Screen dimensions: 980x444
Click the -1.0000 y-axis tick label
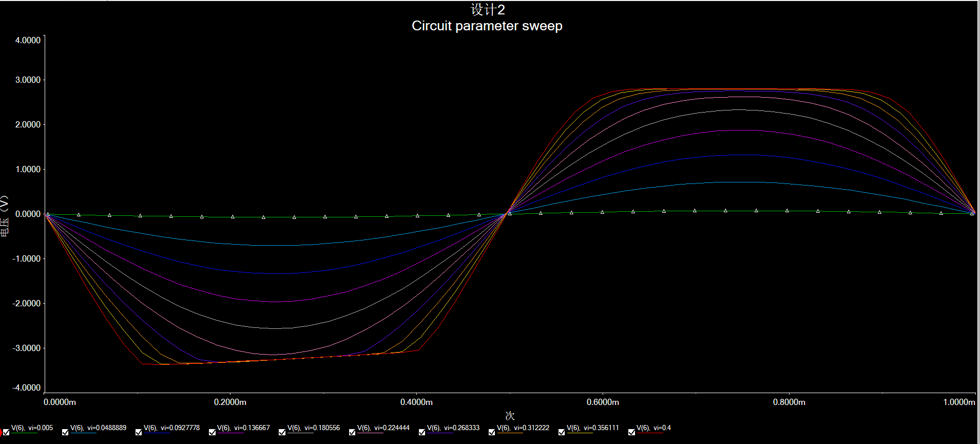click(26, 258)
